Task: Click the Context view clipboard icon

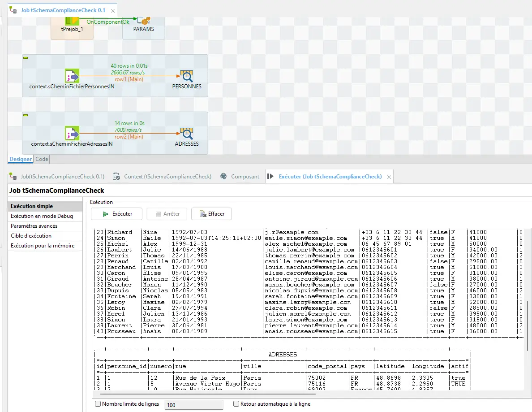Action: click(116, 176)
